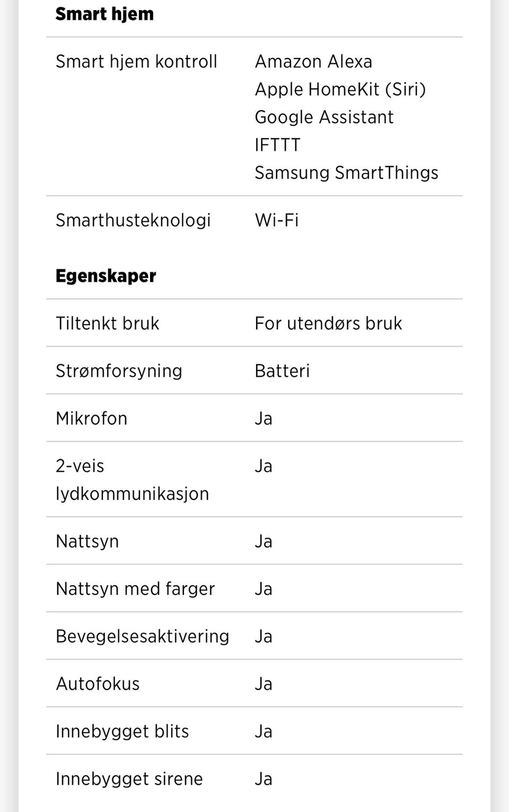Image resolution: width=509 pixels, height=812 pixels.
Task: Click Samsung SmartThings entry
Action: pyautogui.click(x=346, y=172)
